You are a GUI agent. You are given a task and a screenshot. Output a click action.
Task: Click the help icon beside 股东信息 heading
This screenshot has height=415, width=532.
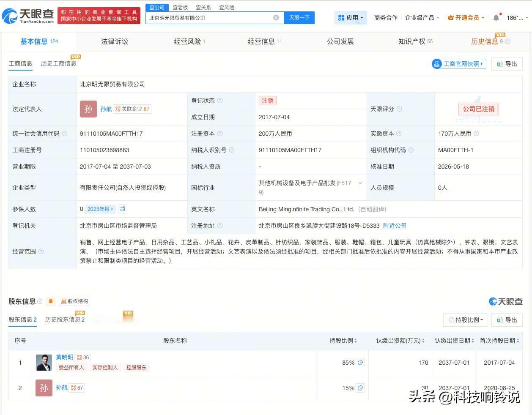[40, 301]
